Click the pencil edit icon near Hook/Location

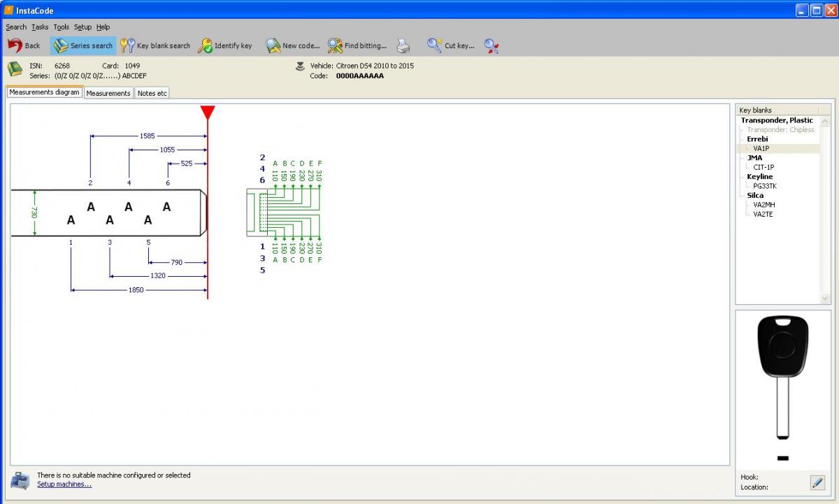[x=817, y=482]
